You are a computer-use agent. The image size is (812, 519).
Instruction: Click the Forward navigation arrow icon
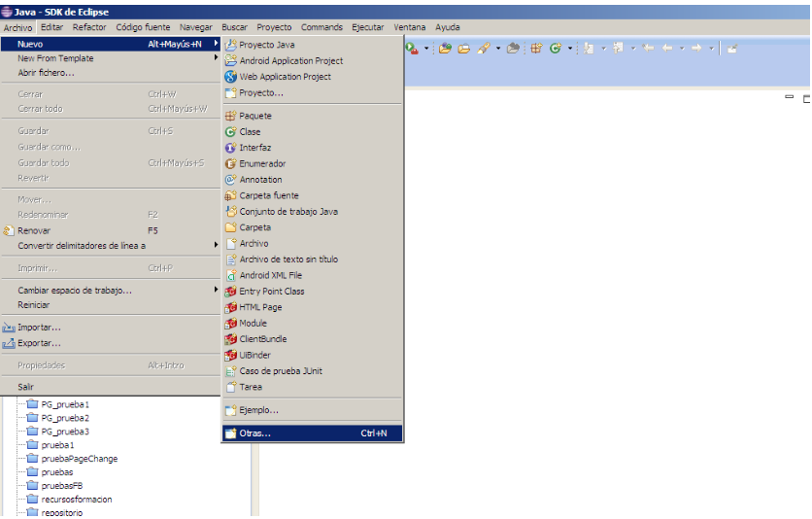[697, 49]
